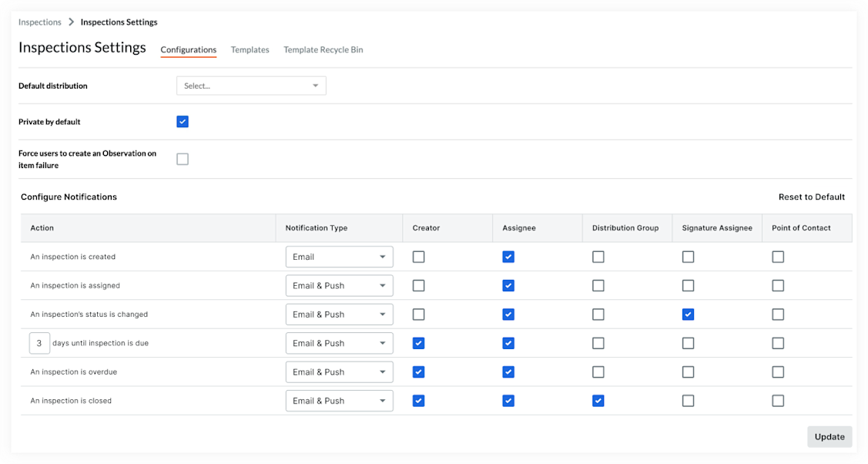Check Signature Assignee for An inspection is closed
This screenshot has height=464, width=868.
pyautogui.click(x=688, y=401)
